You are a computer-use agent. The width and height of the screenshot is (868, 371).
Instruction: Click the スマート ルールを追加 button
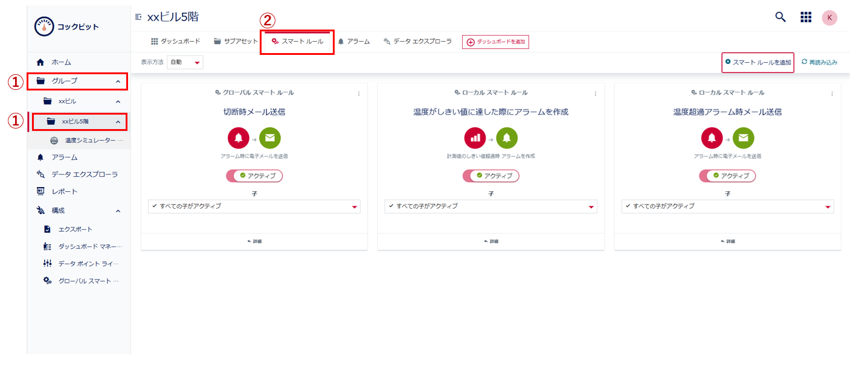(757, 62)
